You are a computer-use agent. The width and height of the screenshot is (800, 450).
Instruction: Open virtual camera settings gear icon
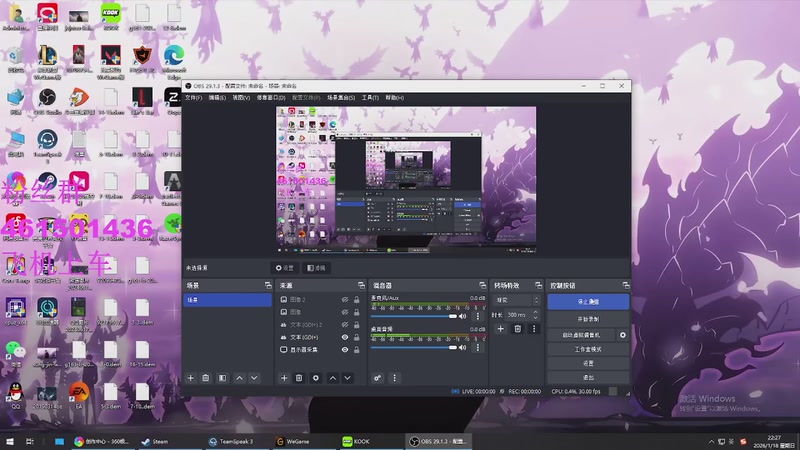[622, 335]
